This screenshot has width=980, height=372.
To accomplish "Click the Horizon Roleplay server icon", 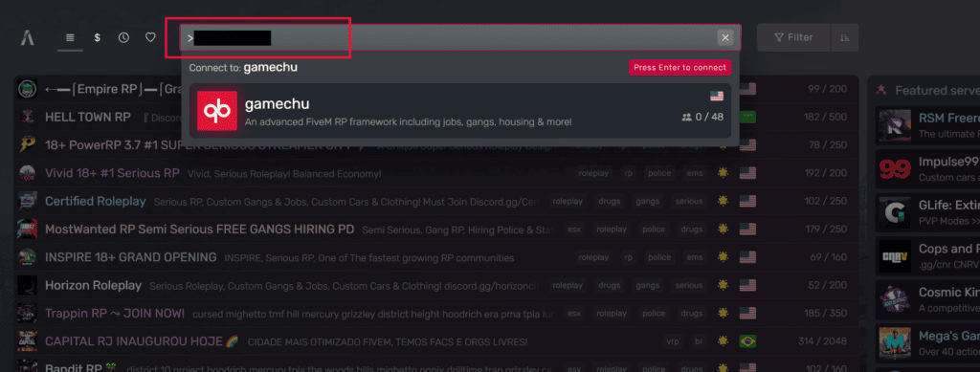I will click(28, 285).
